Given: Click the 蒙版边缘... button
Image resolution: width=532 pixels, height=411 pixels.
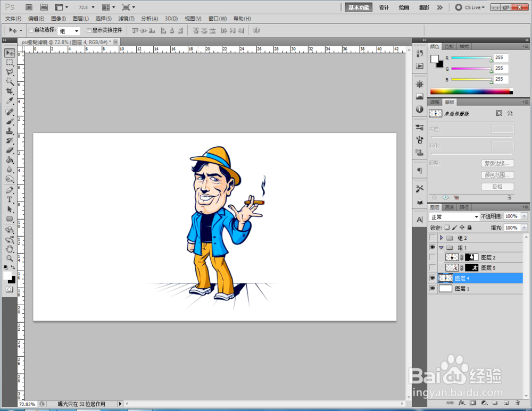Looking at the screenshot, I should [497, 163].
